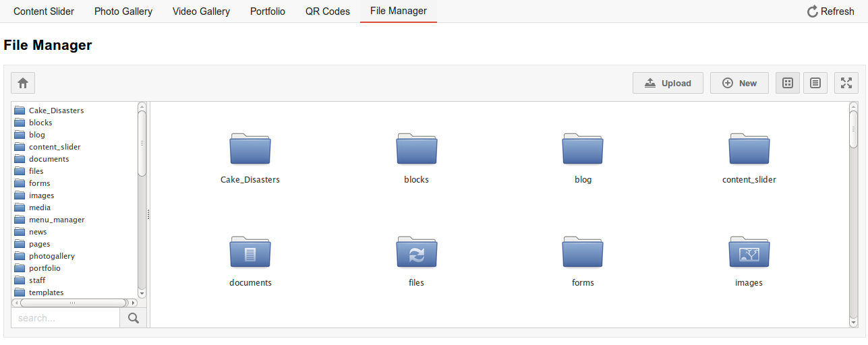Image resolution: width=868 pixels, height=345 pixels.
Task: Open the files folder with sync arrows
Action: 416,252
